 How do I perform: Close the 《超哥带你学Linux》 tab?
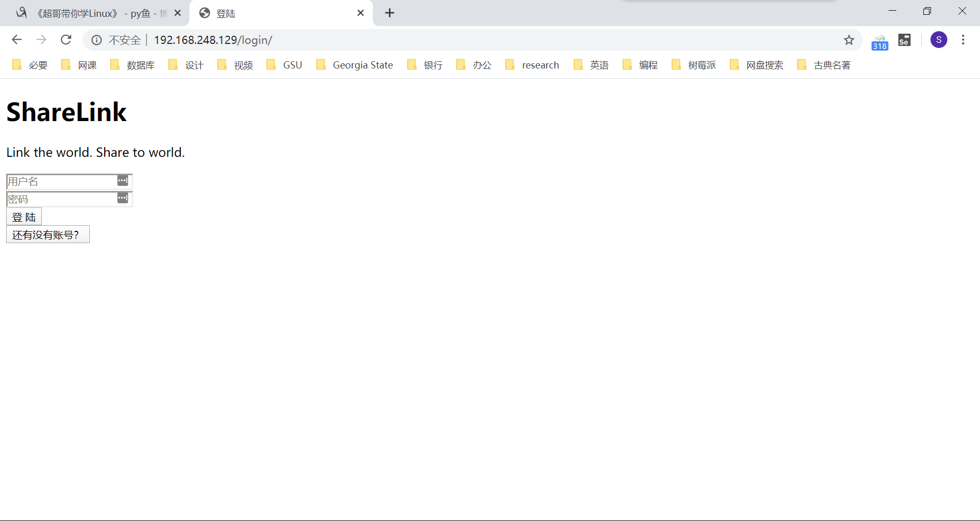pyautogui.click(x=178, y=13)
